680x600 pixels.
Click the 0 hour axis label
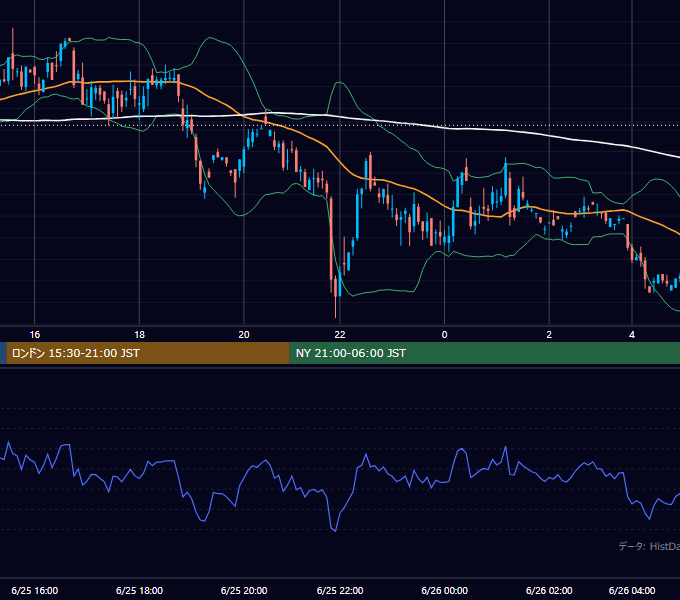point(444,335)
